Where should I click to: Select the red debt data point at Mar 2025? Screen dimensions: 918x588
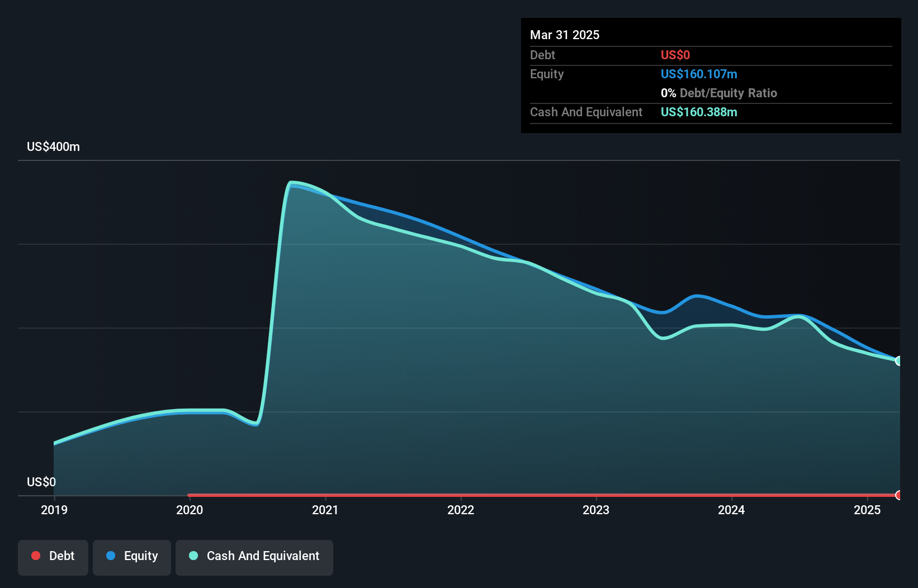pyautogui.click(x=899, y=495)
